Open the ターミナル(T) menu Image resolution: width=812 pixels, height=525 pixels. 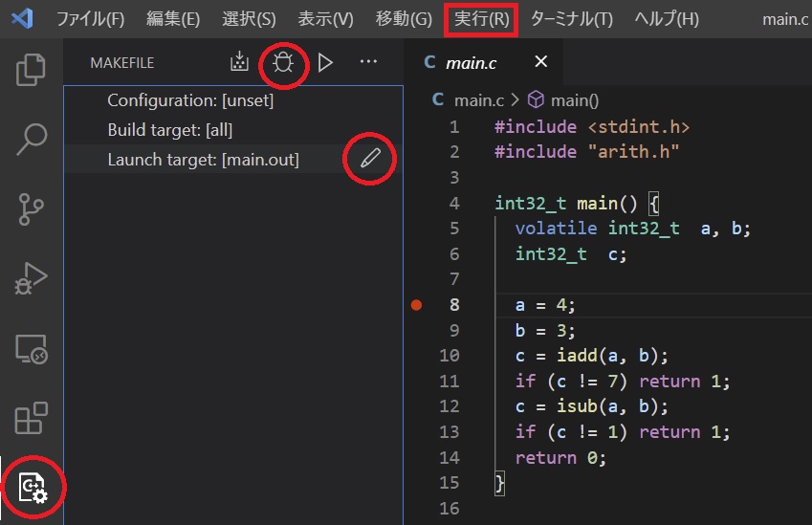[572, 19]
